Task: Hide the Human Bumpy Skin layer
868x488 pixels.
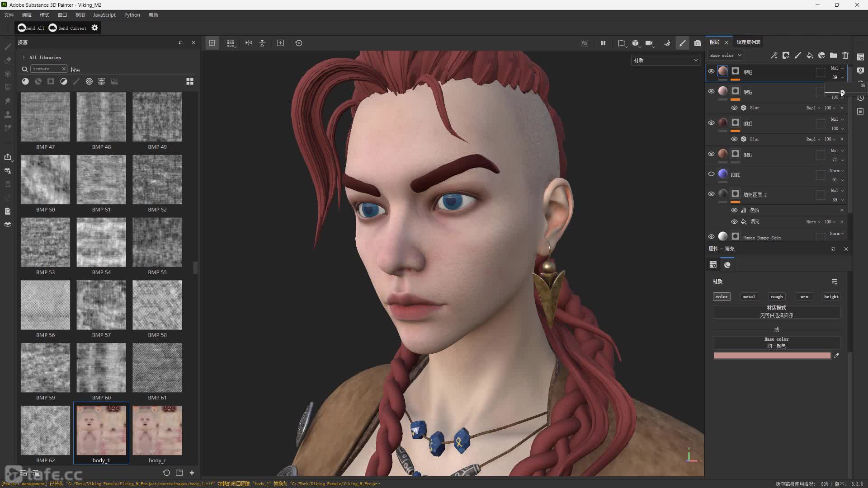Action: 711,236
